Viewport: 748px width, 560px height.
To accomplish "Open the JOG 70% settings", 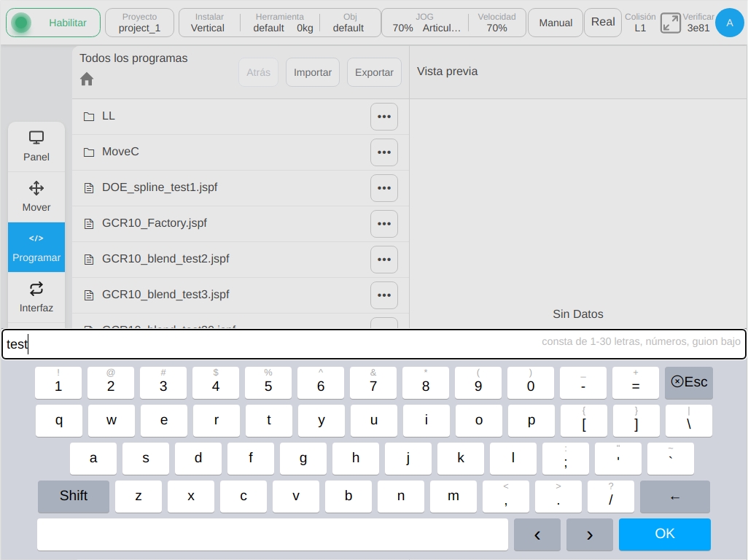I will (x=424, y=23).
